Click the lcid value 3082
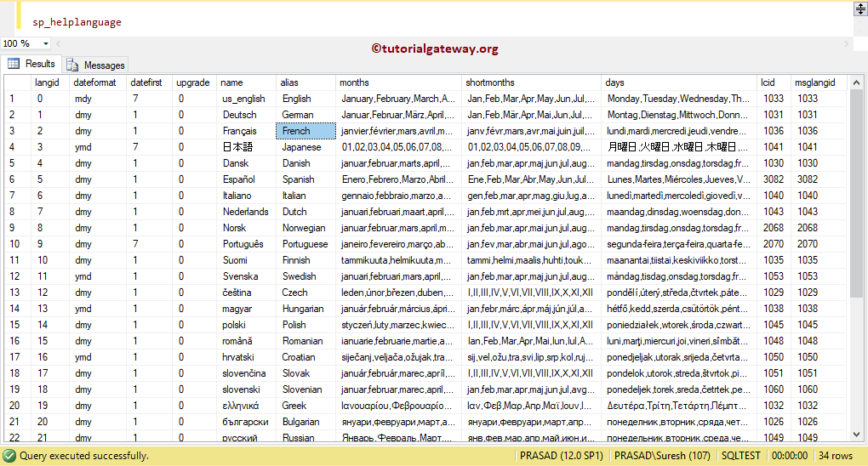Image resolution: width=868 pixels, height=466 pixels. tap(774, 179)
